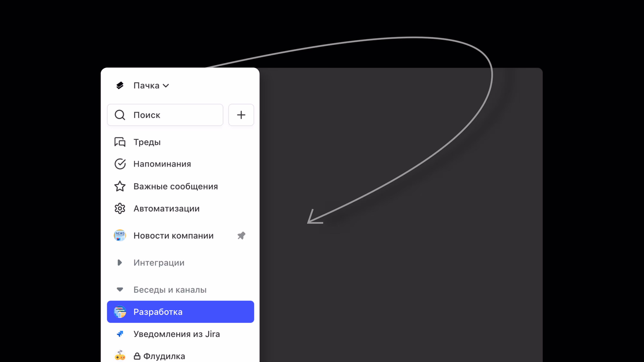Open the private Флудилка channel

pyautogui.click(x=180, y=356)
